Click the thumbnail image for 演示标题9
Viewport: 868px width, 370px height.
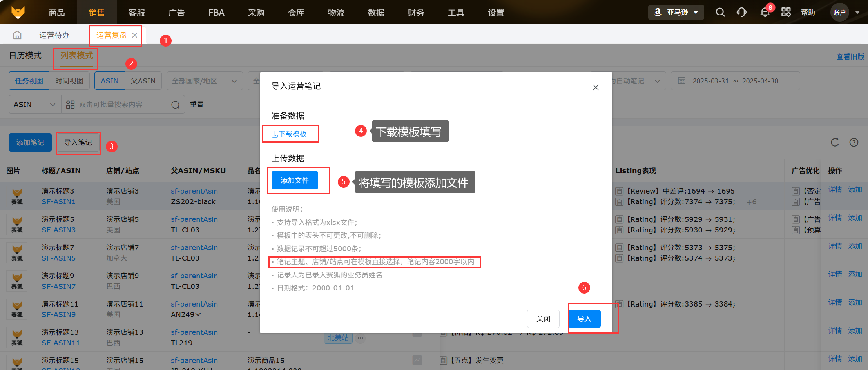pos(17,281)
